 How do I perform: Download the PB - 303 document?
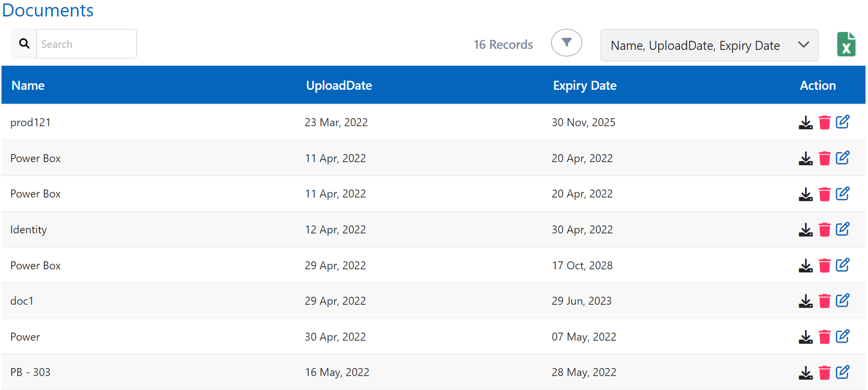pos(805,373)
